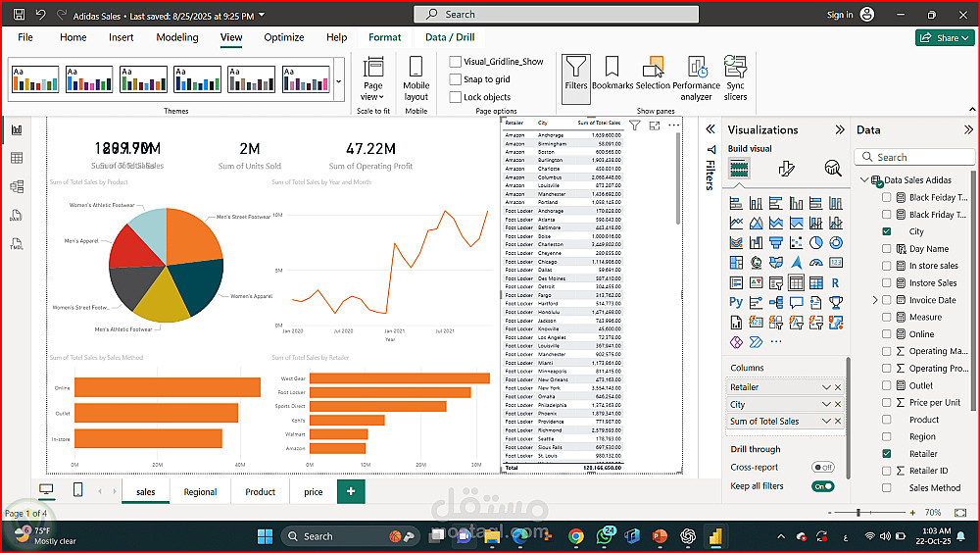Image resolution: width=980 pixels, height=553 pixels.
Task: Switch to Model view in left sidebar
Action: click(17, 186)
